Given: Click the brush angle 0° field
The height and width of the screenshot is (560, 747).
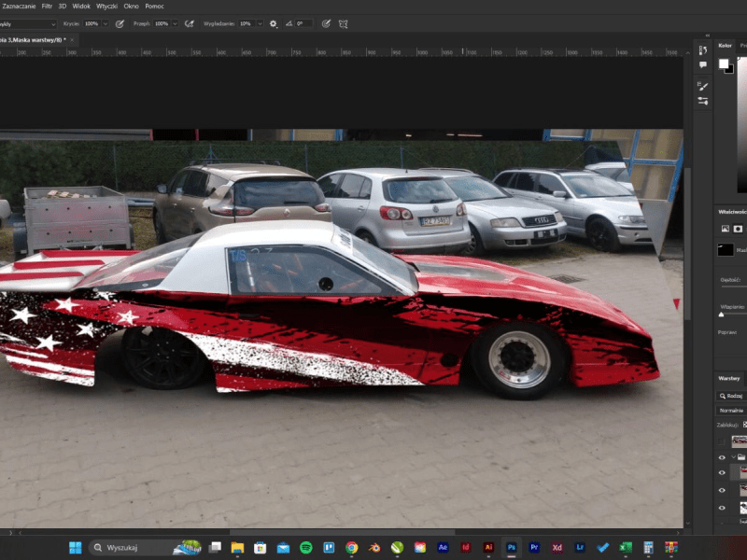Looking at the screenshot, I should (303, 24).
